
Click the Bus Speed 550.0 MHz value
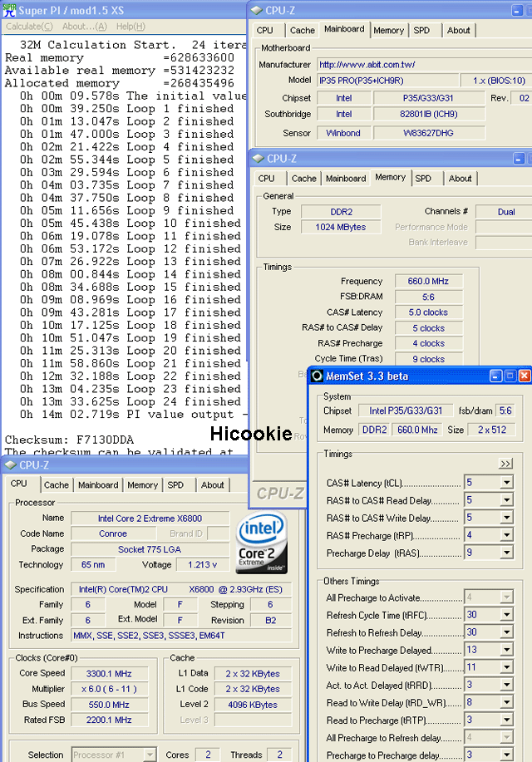coord(109,704)
